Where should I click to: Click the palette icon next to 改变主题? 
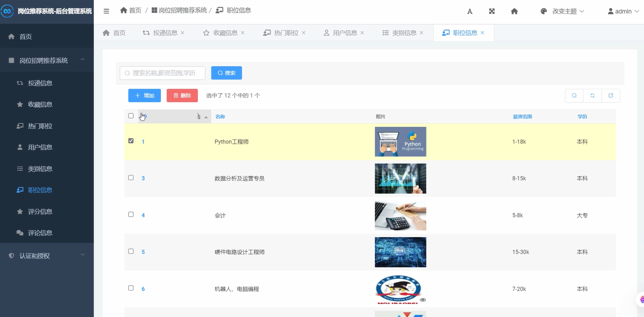tap(543, 11)
